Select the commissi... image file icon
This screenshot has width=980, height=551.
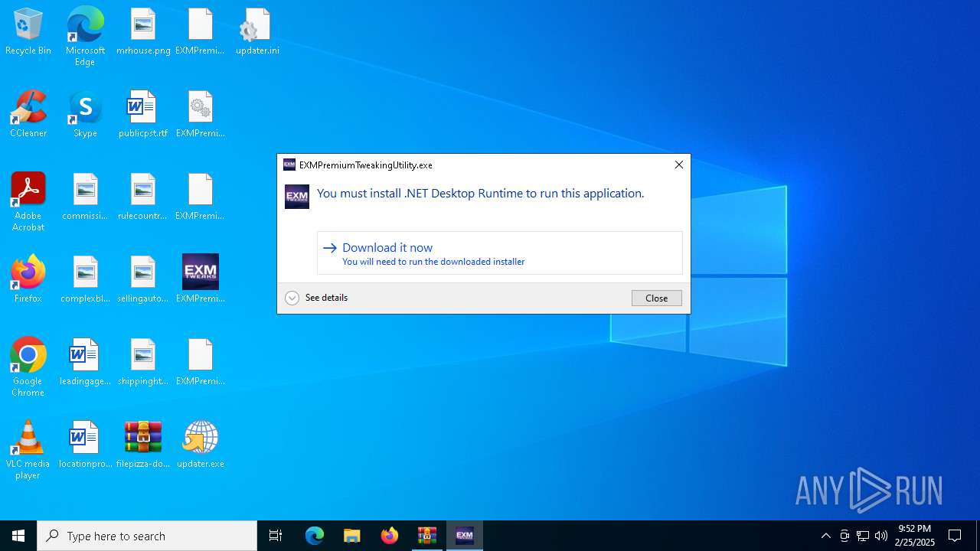pyautogui.click(x=85, y=197)
